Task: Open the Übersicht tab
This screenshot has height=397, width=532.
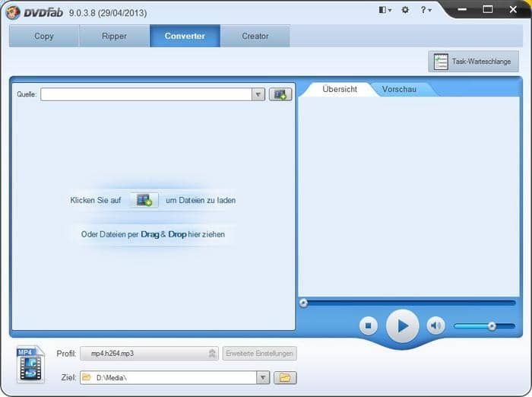Action: coord(340,89)
